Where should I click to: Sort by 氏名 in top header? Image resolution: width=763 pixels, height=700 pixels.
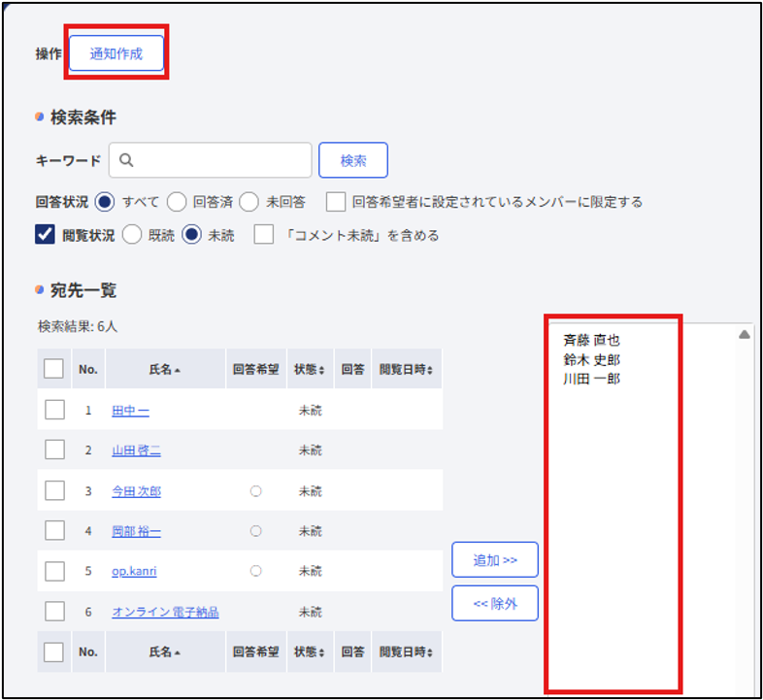coord(165,370)
